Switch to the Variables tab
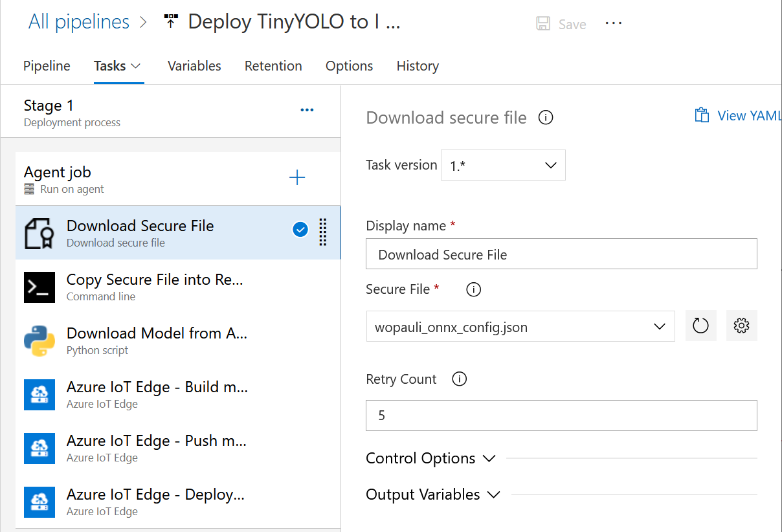 pyautogui.click(x=194, y=66)
